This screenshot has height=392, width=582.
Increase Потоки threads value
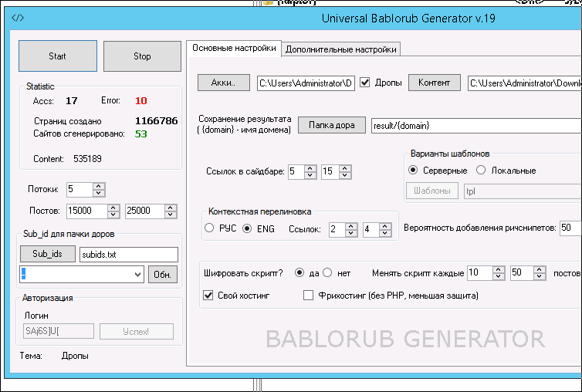pyautogui.click(x=99, y=186)
